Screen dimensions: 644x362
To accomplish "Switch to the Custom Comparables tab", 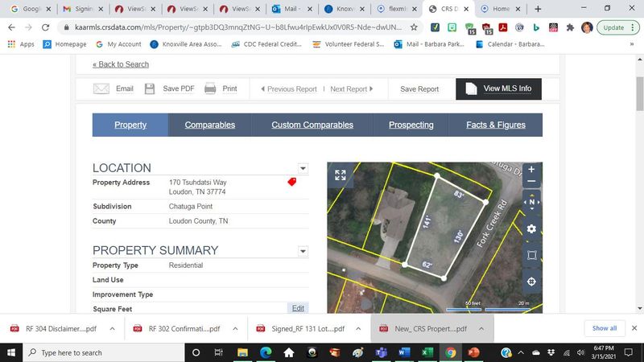I will (312, 125).
